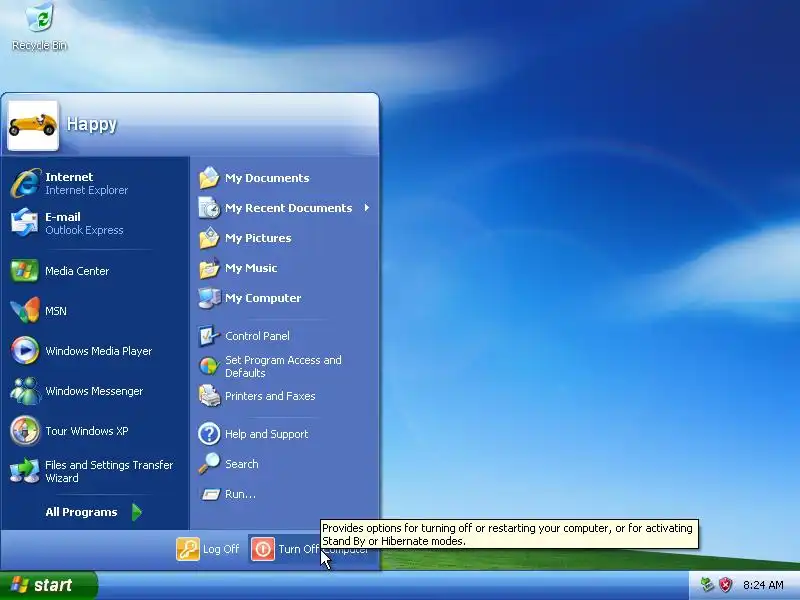Select My Pictures label text
This screenshot has width=800, height=600.
(258, 238)
